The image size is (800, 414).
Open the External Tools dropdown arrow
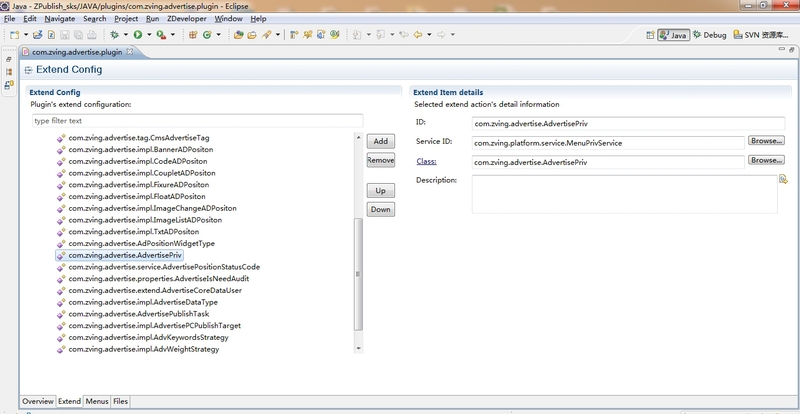[173, 35]
